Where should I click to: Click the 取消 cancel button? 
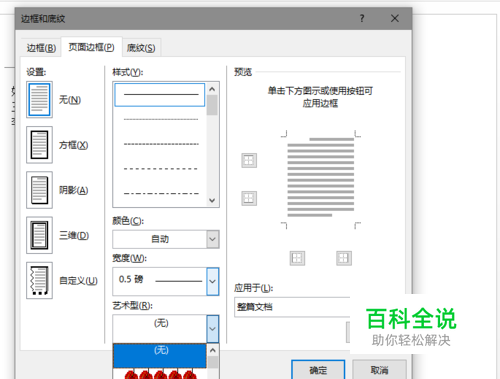[379, 370]
